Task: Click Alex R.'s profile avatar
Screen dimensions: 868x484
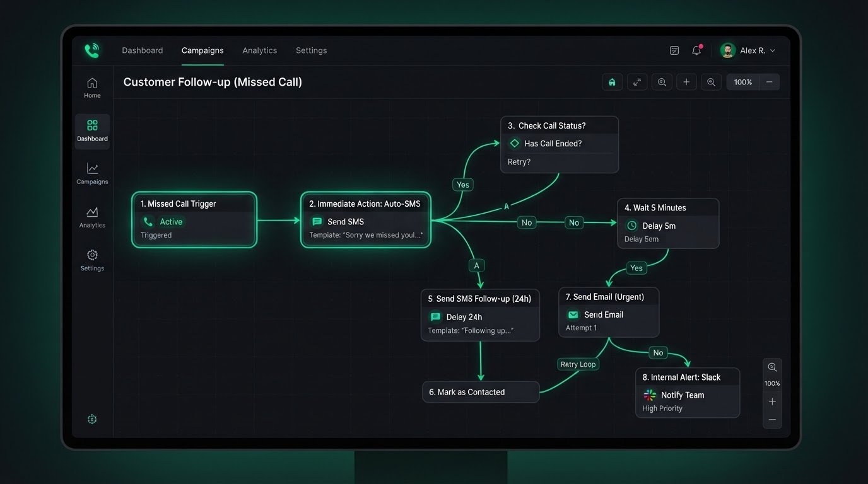Action: 728,50
